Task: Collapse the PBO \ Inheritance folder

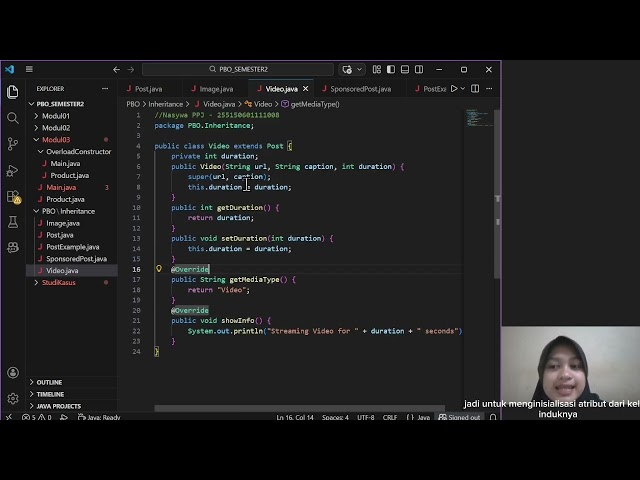Action: (69, 211)
